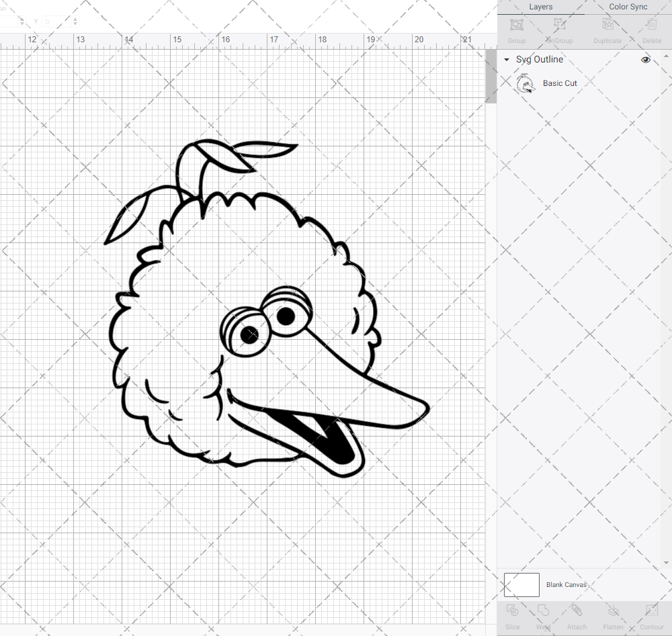
Task: Click the Blank Canvas label
Action: pos(566,584)
